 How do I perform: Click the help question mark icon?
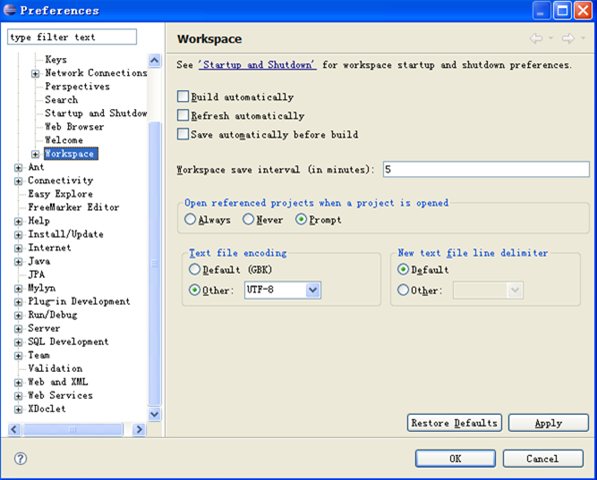point(20,458)
